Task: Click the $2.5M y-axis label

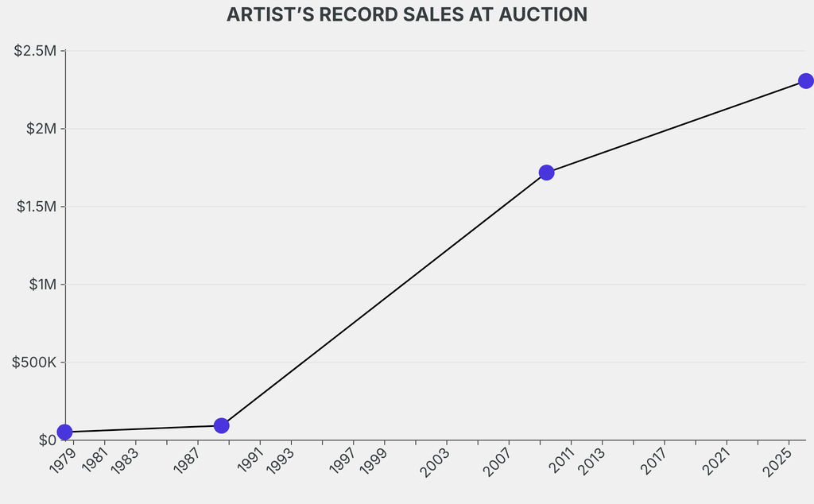Action: 36,51
